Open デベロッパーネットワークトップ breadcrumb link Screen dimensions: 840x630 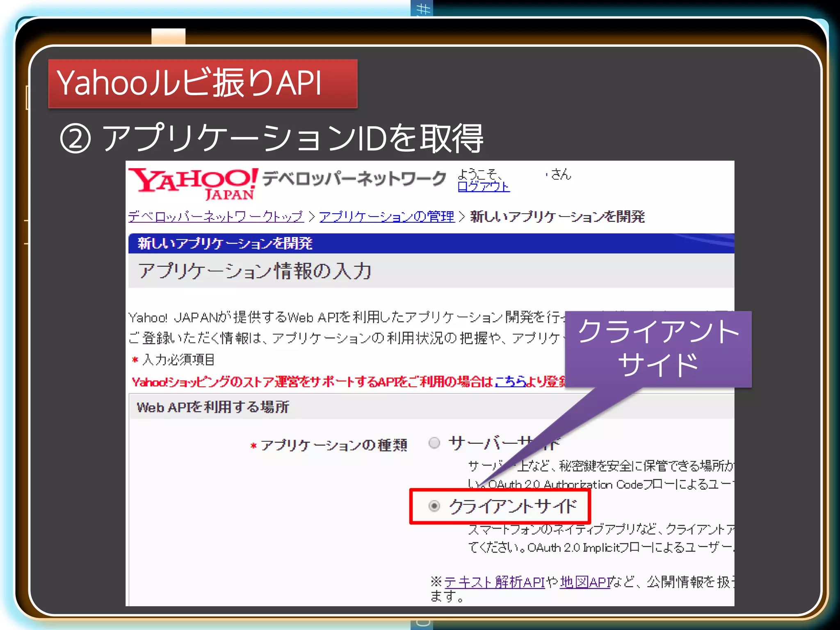pos(216,216)
